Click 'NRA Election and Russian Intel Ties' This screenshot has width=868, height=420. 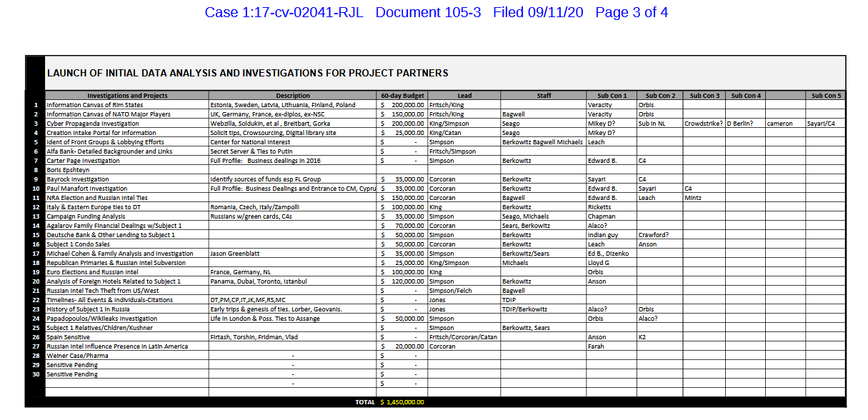pyautogui.click(x=127, y=198)
